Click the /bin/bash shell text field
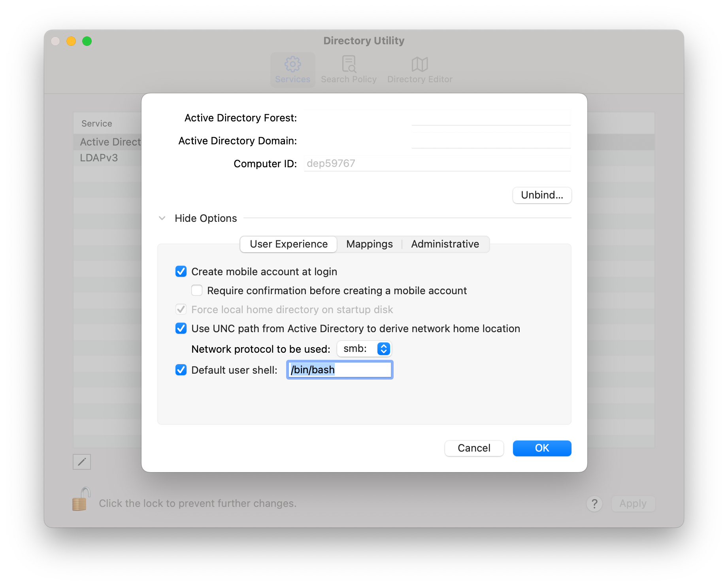This screenshot has height=586, width=728. (x=339, y=370)
